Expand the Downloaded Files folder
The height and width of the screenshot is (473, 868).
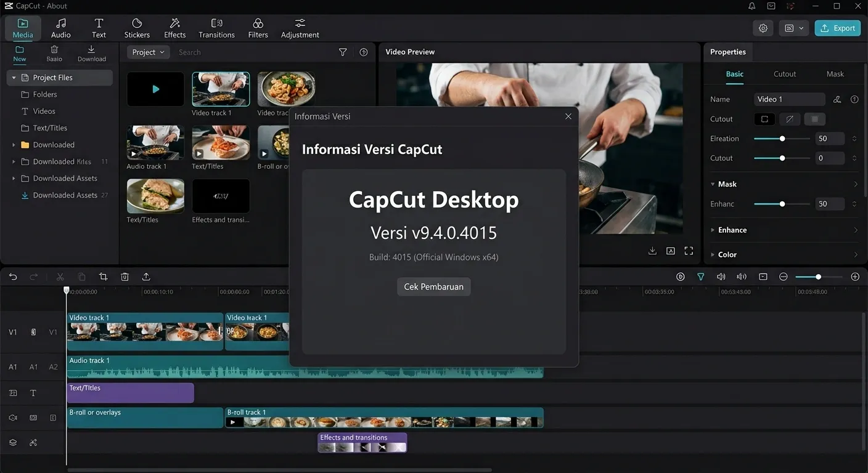pyautogui.click(x=14, y=161)
